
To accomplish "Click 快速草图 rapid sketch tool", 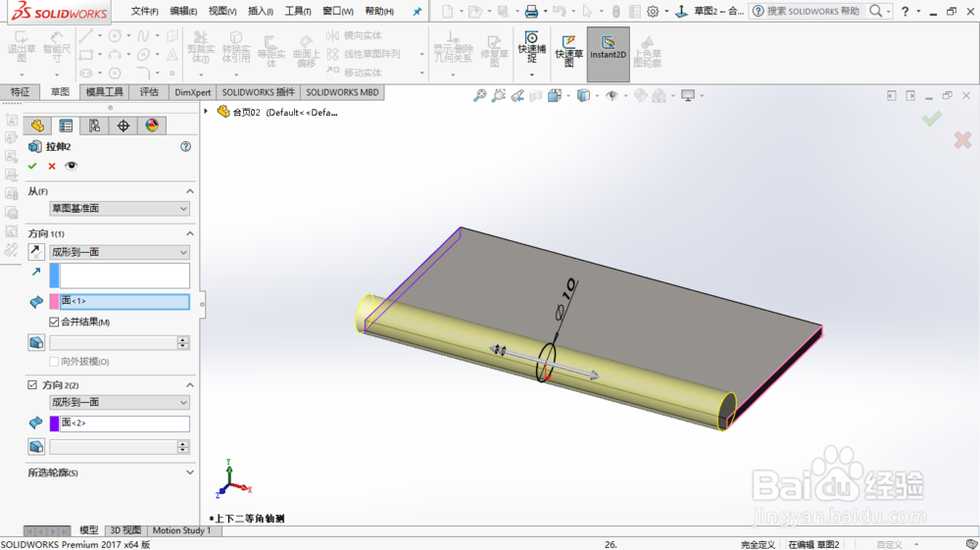I will 568,50.
